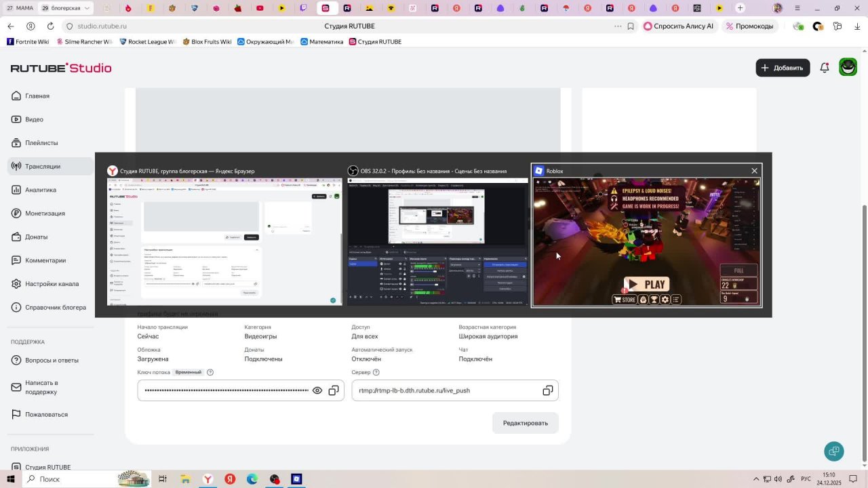Open the Windows Start menu
Image resolution: width=868 pixels, height=488 pixels.
pyautogui.click(x=11, y=479)
